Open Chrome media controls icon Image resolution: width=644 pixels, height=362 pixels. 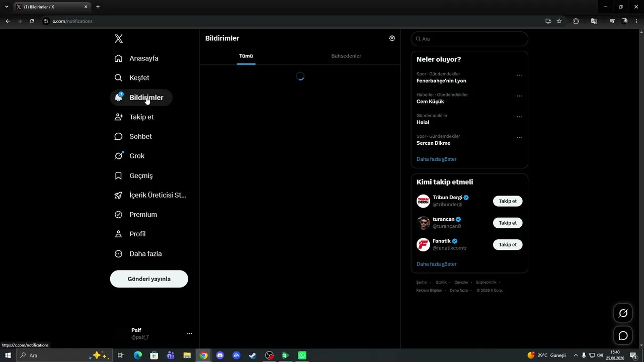(x=612, y=21)
